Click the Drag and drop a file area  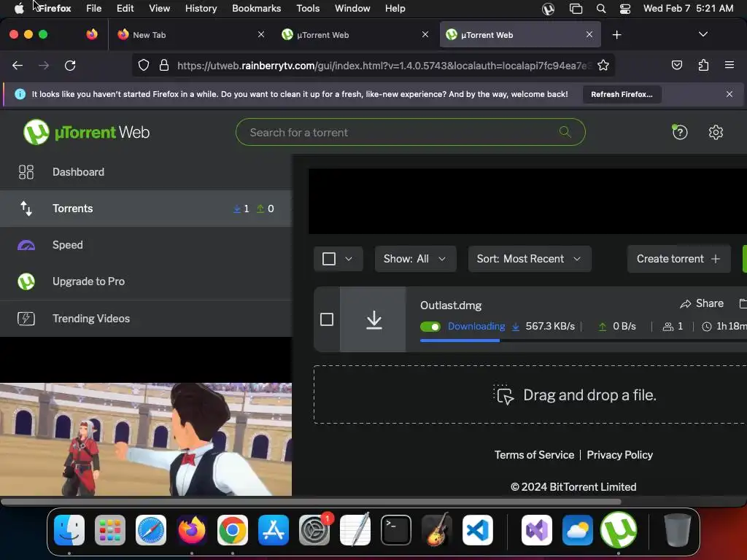pyautogui.click(x=530, y=394)
